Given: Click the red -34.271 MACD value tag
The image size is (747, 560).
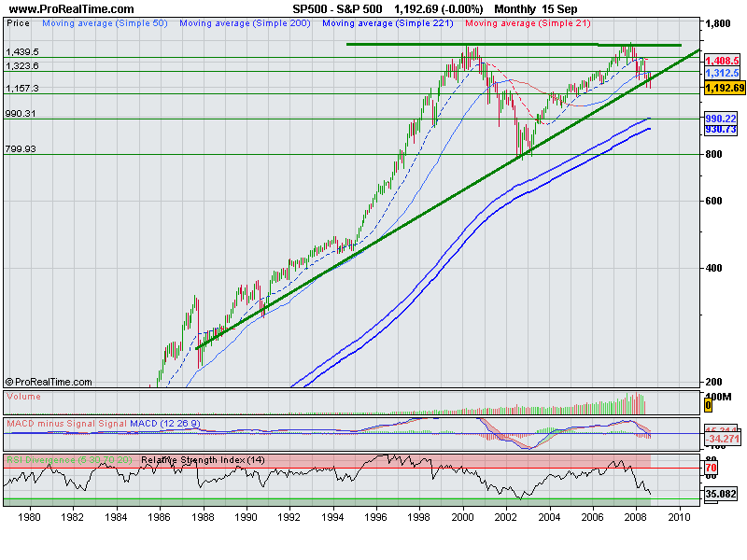Looking at the screenshot, I should coord(723,439).
